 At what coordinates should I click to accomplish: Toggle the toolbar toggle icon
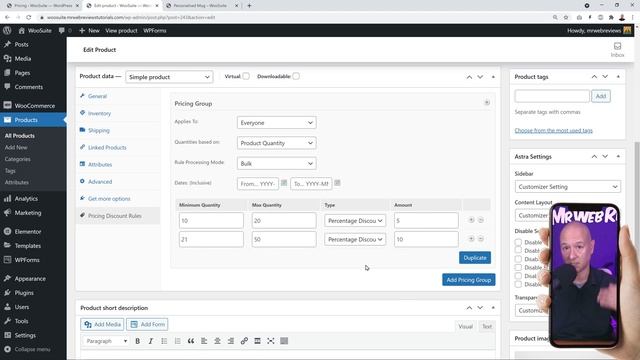284,341
